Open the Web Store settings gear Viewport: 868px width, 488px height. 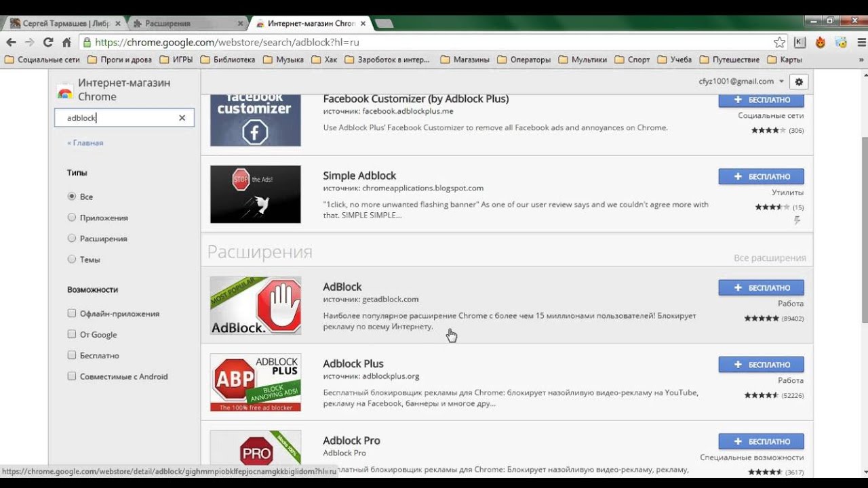pos(799,81)
